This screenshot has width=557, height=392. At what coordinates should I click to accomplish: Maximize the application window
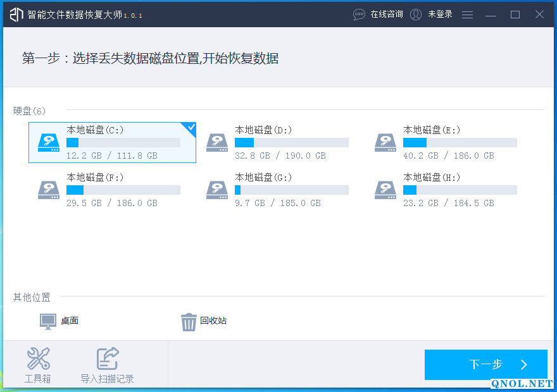tap(515, 15)
